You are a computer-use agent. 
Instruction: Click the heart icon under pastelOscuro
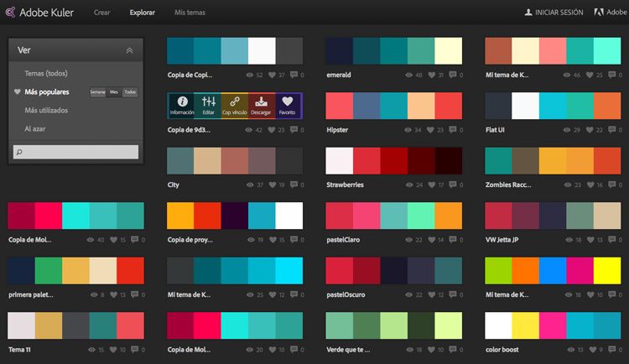pyautogui.click(x=432, y=294)
